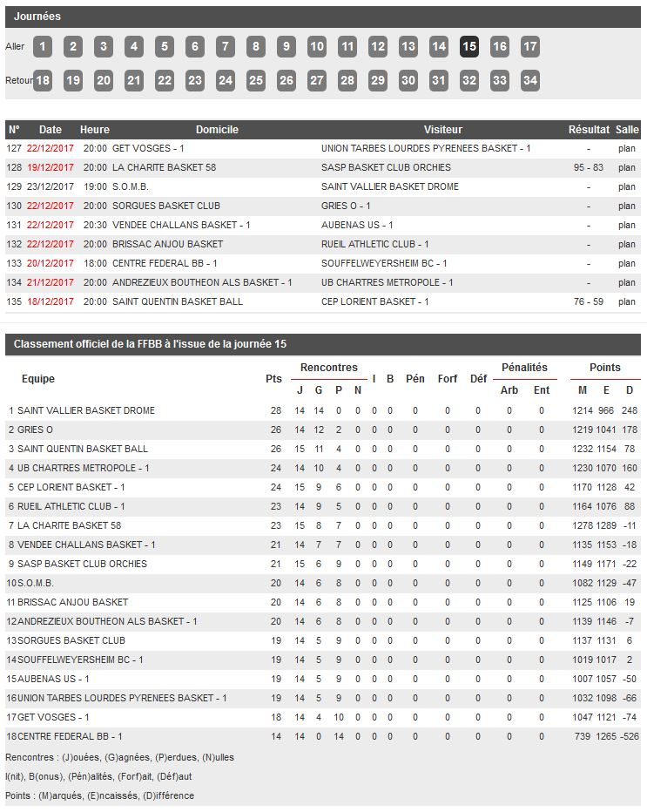The image size is (647, 812).
Task: Select matchday 22 button
Action: coord(165,81)
